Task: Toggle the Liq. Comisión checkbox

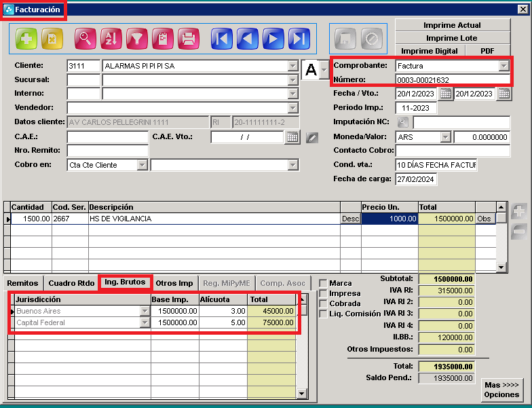Action: click(323, 314)
